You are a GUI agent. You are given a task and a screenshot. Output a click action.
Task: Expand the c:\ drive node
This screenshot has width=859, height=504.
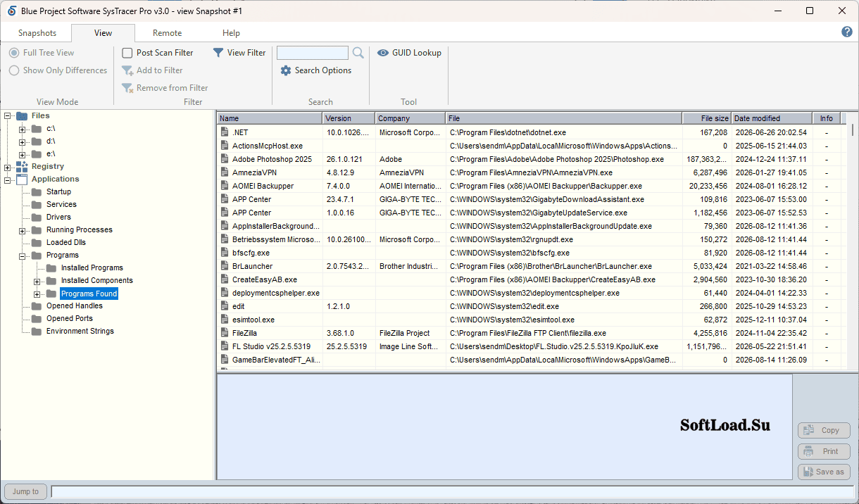pyautogui.click(x=23, y=129)
